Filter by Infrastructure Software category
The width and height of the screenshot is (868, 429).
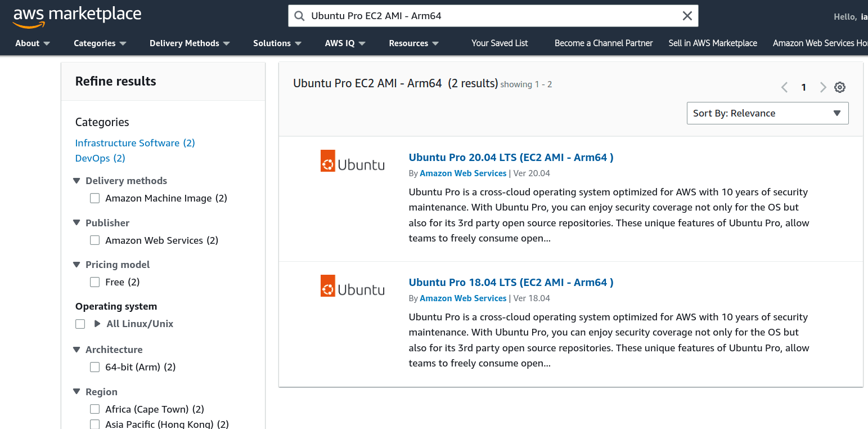(135, 143)
